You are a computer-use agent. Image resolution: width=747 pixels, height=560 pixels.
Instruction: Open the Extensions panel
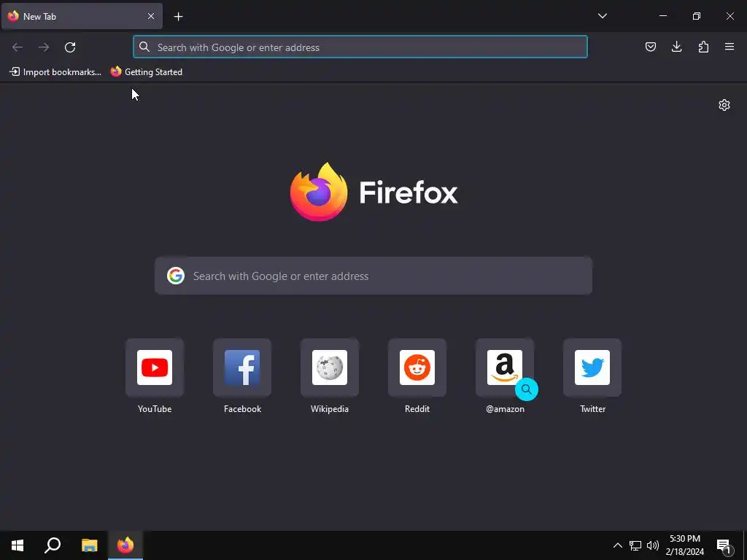[x=703, y=47]
